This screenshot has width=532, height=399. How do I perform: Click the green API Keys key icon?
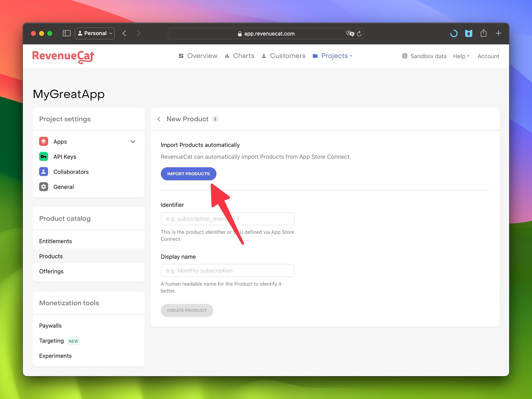click(x=44, y=157)
